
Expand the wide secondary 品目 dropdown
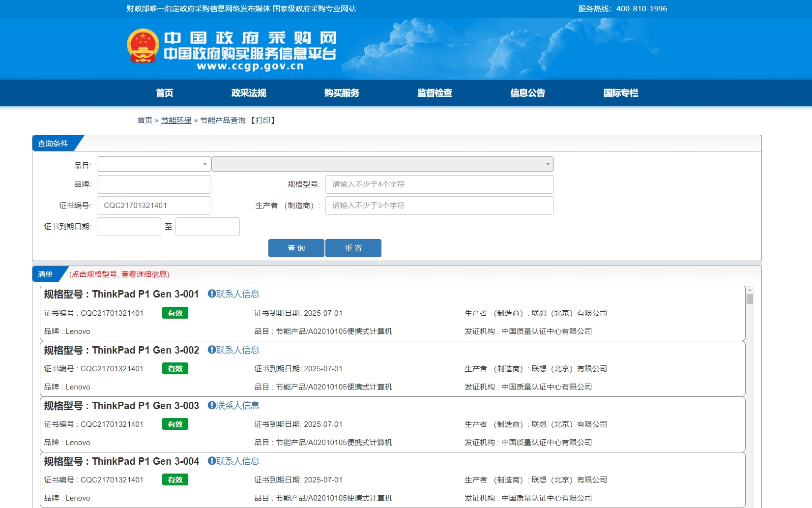(x=382, y=164)
